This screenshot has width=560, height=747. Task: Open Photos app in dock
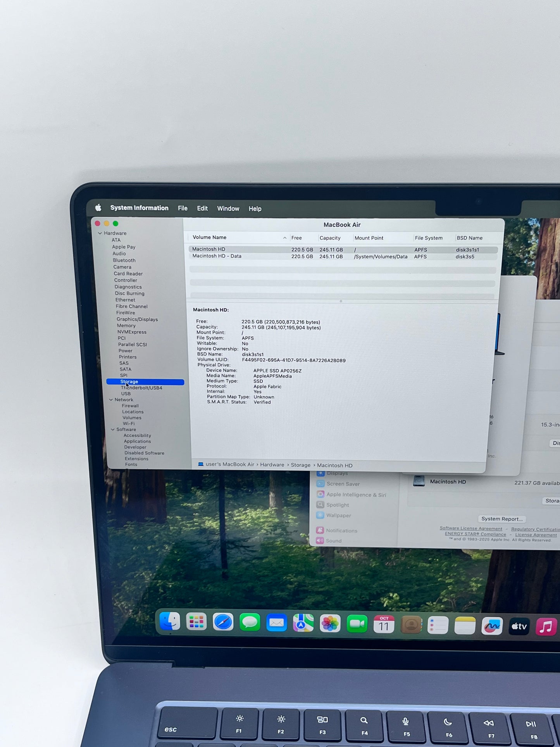coord(330,624)
